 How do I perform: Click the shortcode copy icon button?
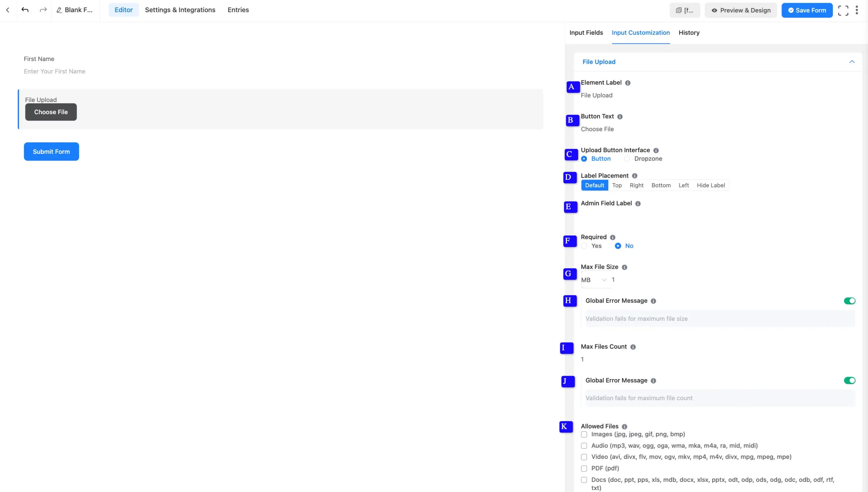[x=684, y=11]
